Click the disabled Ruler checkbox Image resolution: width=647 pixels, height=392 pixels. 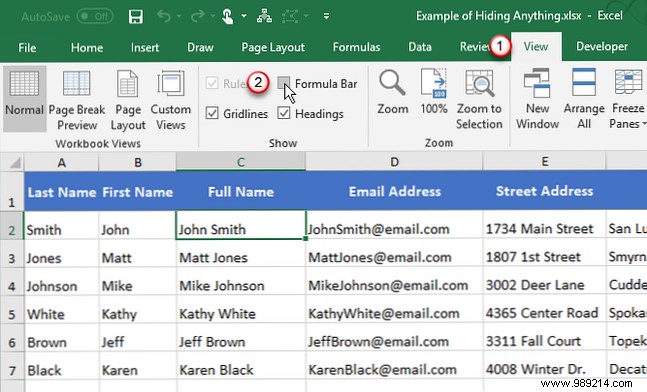click(212, 83)
